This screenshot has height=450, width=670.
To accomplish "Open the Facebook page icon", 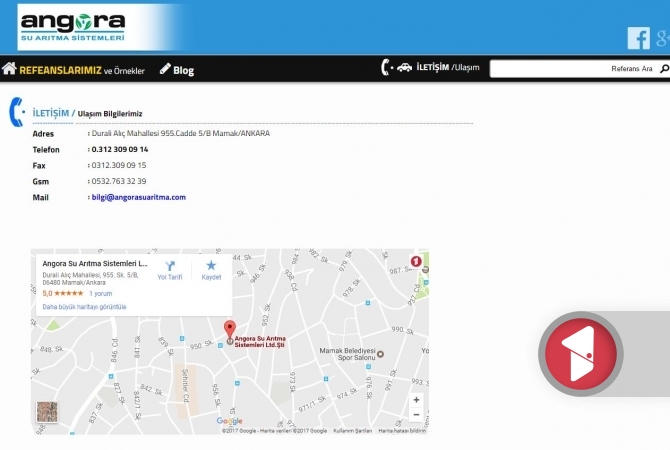I will click(638, 38).
